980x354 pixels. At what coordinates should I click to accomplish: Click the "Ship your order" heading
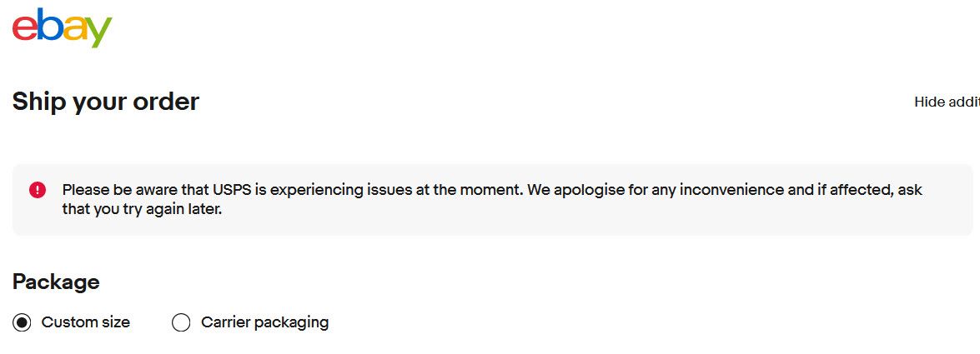click(106, 102)
